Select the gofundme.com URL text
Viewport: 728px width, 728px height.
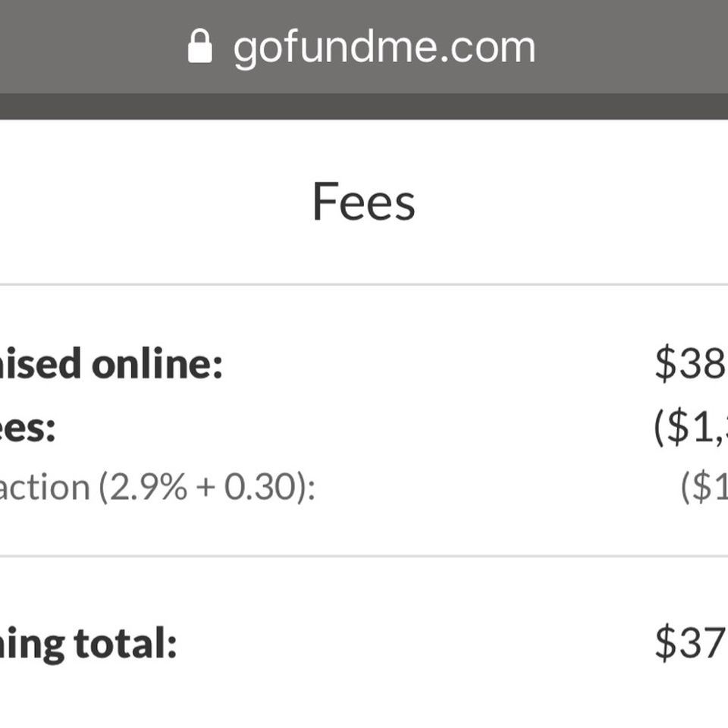[384, 48]
